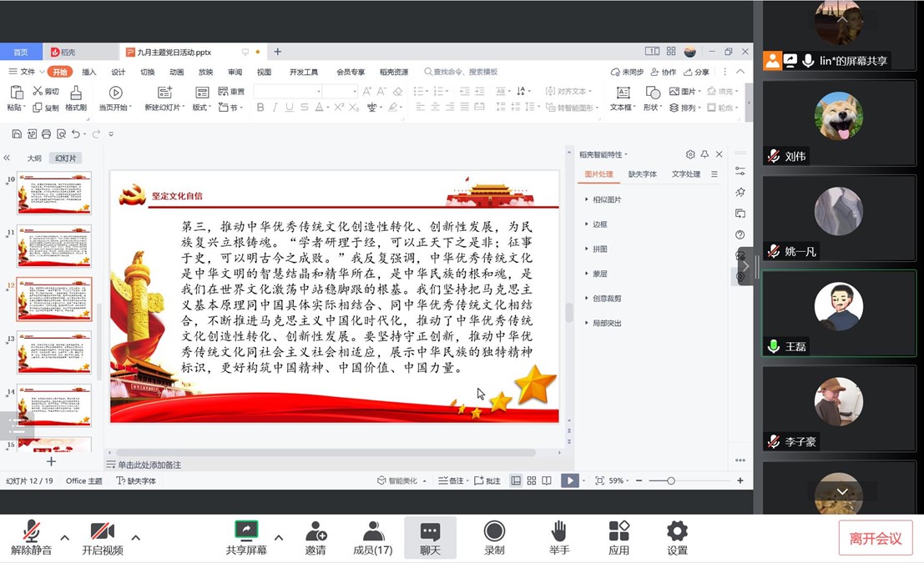Image resolution: width=924 pixels, height=563 pixels.
Task: Select slide 13 thumbnail in the sidebar
Action: coord(52,352)
